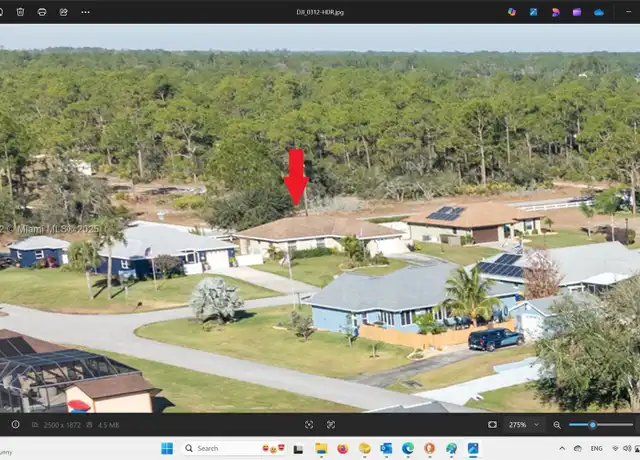Open the share icon in top toolbar

63,12
